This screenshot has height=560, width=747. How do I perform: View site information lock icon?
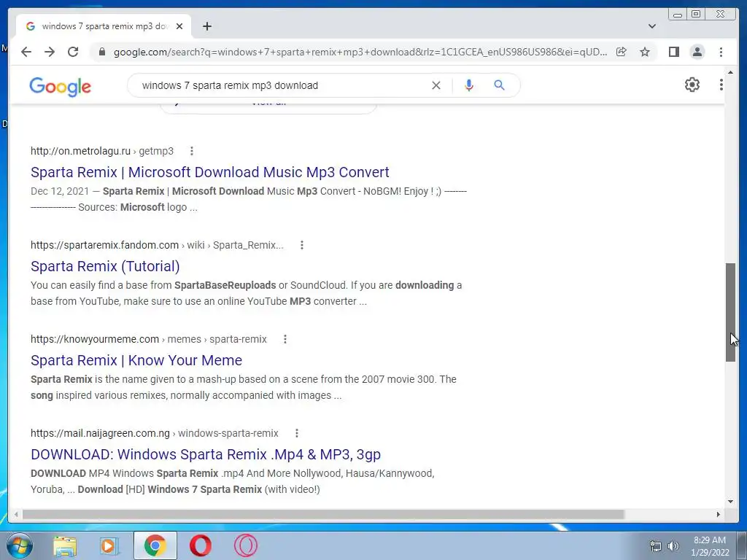[x=101, y=52]
